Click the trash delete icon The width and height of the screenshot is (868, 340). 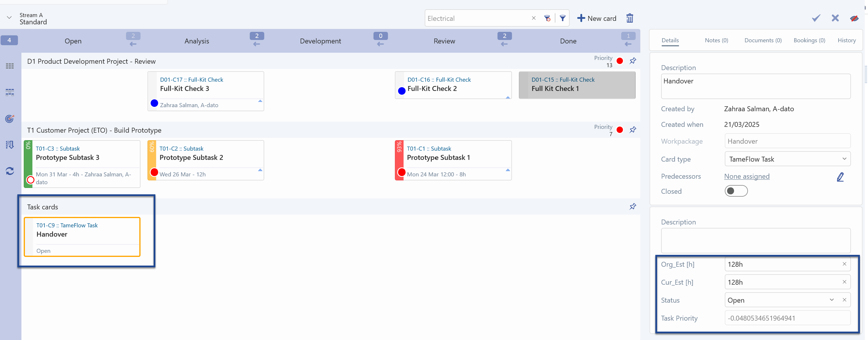629,18
